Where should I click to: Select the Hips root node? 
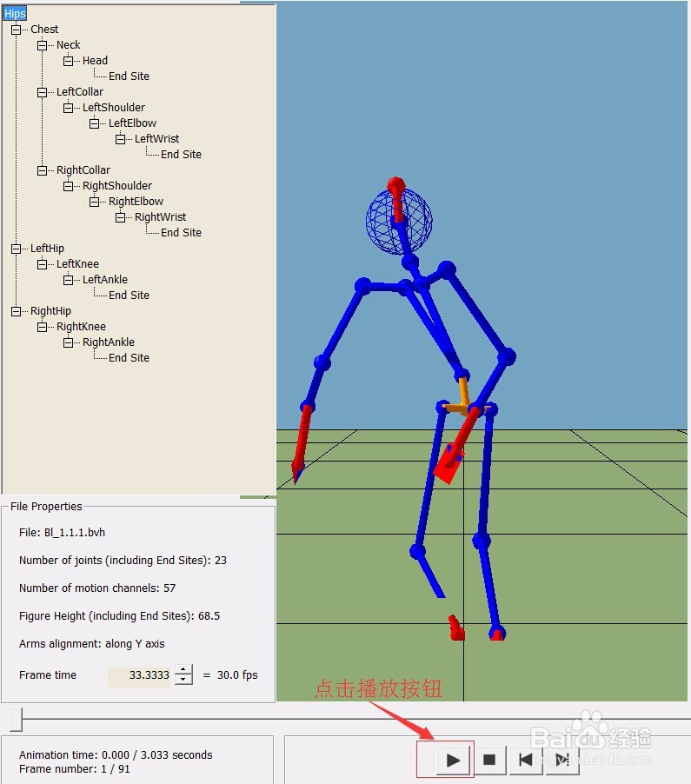point(15,14)
